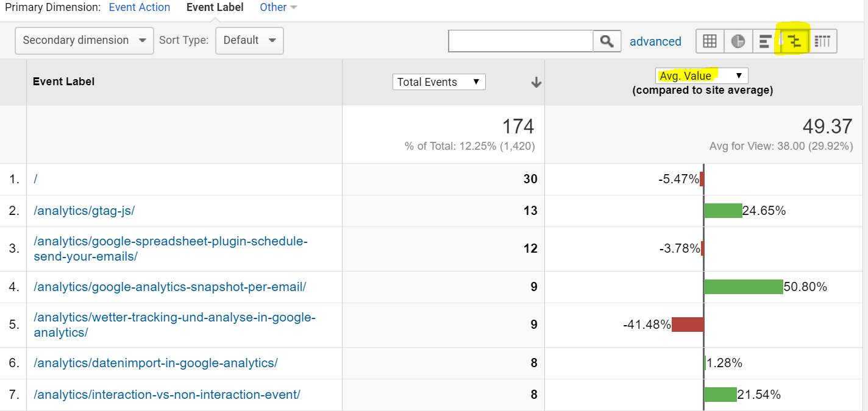The height and width of the screenshot is (411, 868).
Task: Select Event Label primary dimension
Action: (x=215, y=7)
